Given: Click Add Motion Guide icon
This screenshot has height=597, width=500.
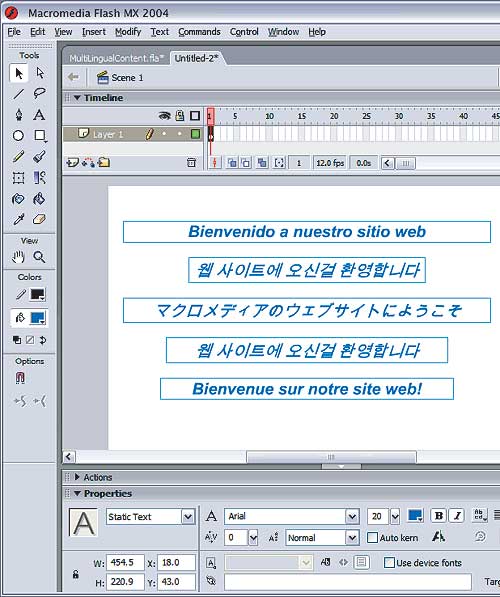Looking at the screenshot, I should coord(88,163).
